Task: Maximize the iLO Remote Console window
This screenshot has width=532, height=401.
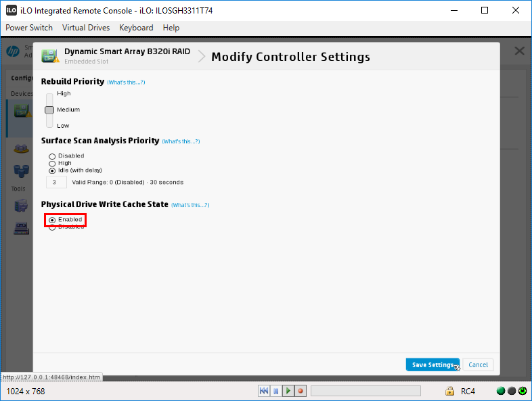Action: coord(485,10)
